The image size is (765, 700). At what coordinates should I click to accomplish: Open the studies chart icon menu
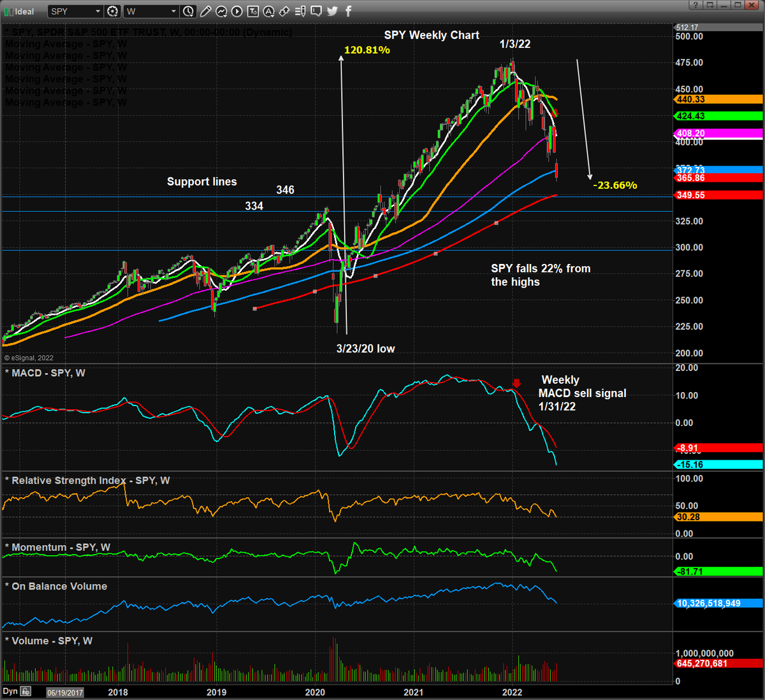(x=221, y=11)
